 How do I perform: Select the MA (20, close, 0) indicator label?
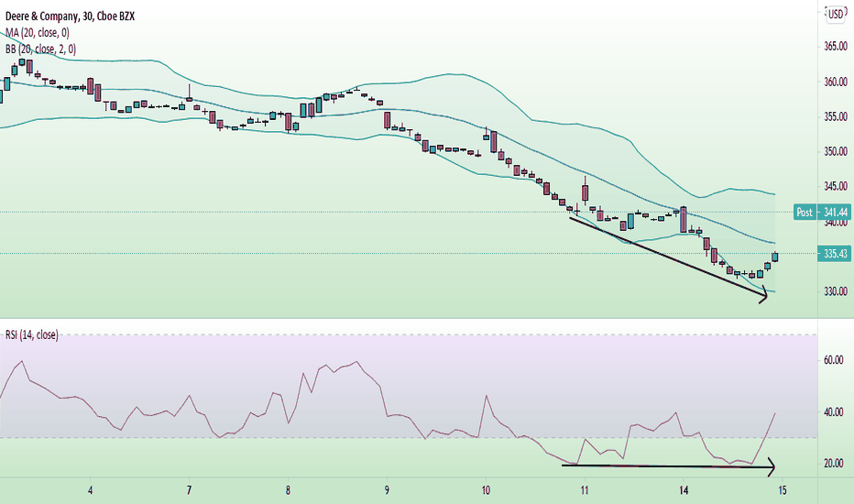(38, 33)
